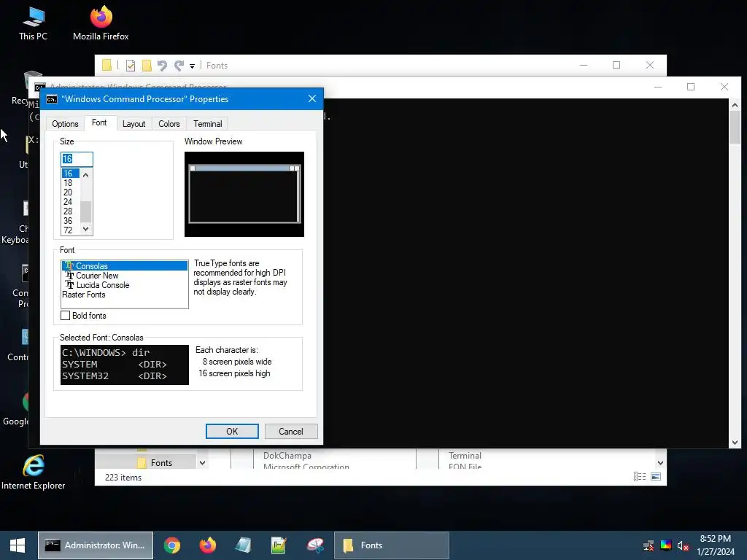
Task: Click the Fonts file list scroll-down arrow
Action: [660, 463]
